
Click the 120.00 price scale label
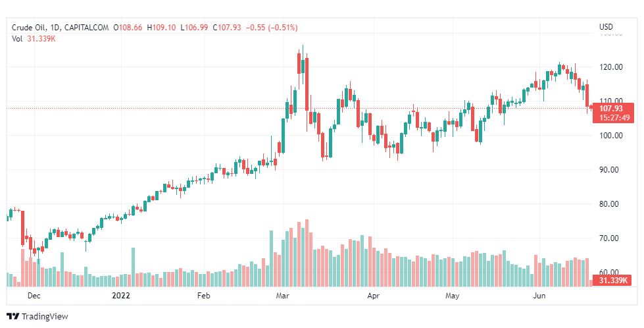[x=612, y=67]
